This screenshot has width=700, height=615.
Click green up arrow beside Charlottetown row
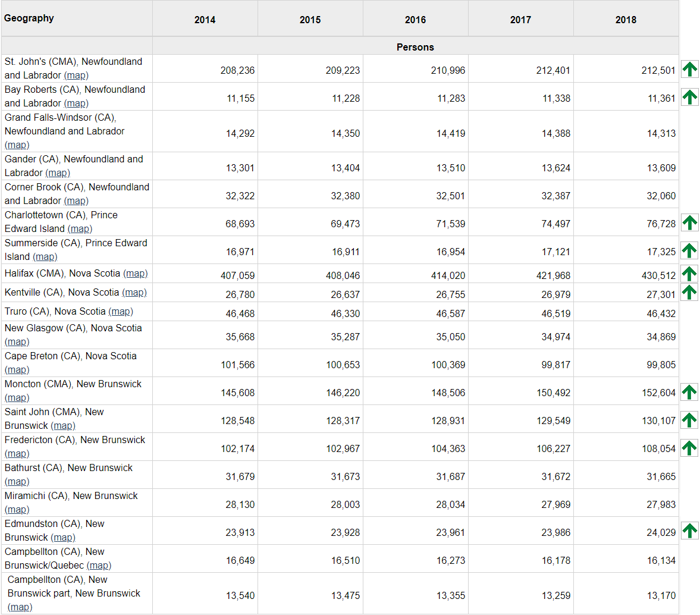690,222
